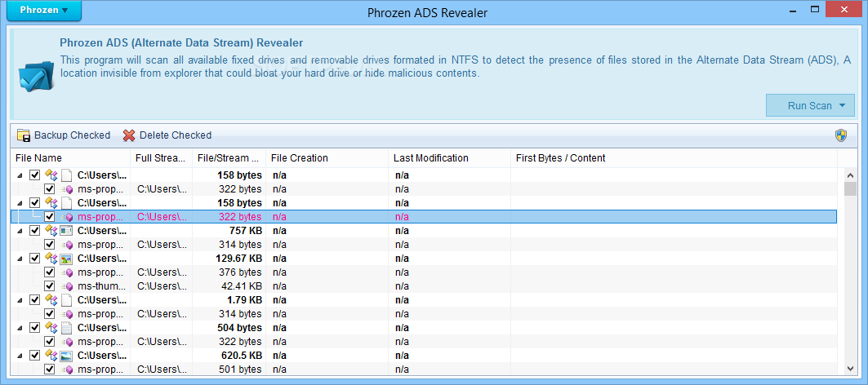Click the image icon of the 129.67 KB file
Image resolution: width=868 pixels, height=385 pixels.
[x=66, y=259]
